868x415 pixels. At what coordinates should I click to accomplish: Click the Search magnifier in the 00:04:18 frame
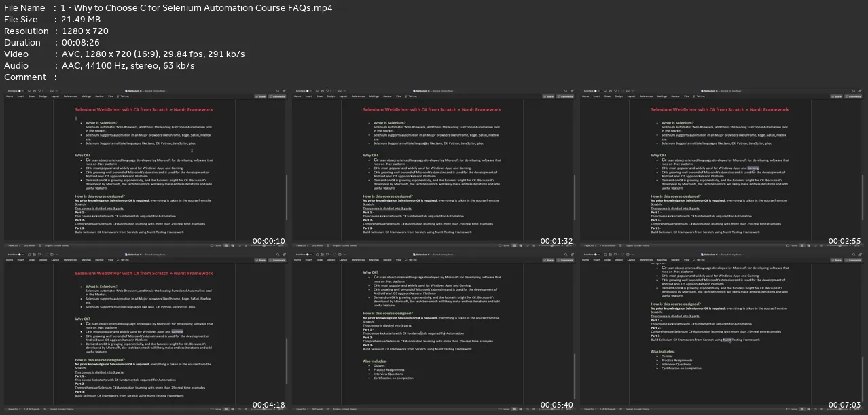click(278, 255)
